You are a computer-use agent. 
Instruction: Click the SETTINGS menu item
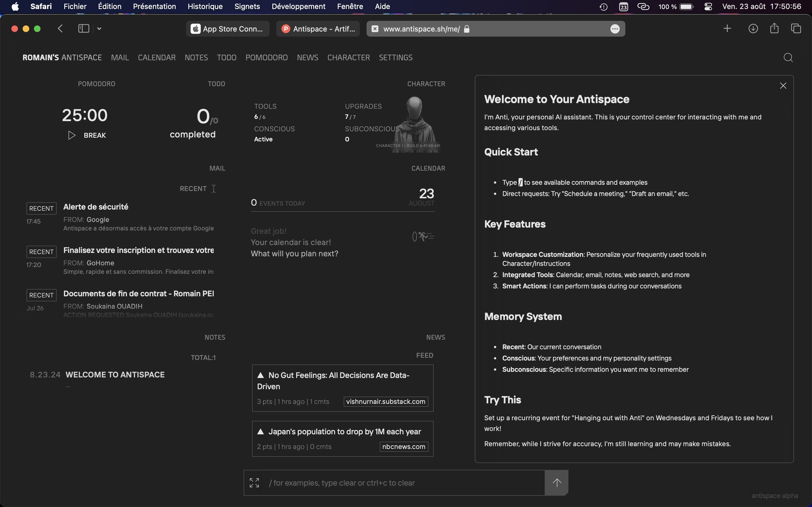pos(396,57)
